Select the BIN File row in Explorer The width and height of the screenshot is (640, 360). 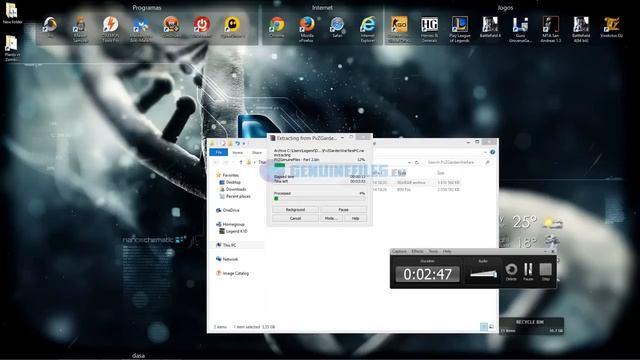(418, 189)
